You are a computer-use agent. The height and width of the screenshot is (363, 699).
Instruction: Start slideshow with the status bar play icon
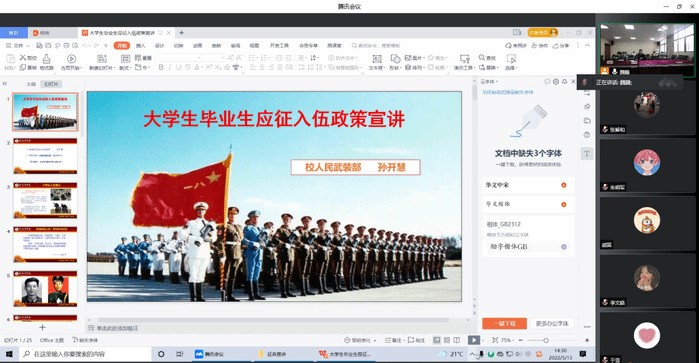pyautogui.click(x=473, y=340)
